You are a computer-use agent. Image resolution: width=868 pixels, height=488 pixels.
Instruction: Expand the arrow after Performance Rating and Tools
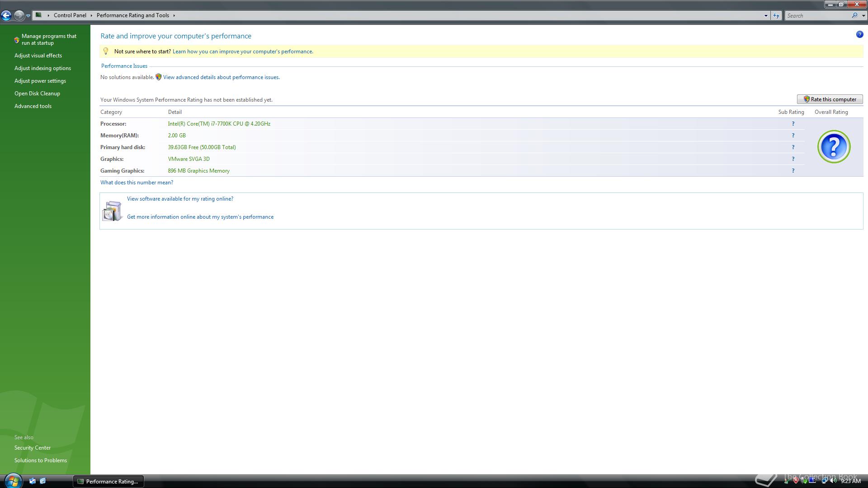[174, 15]
